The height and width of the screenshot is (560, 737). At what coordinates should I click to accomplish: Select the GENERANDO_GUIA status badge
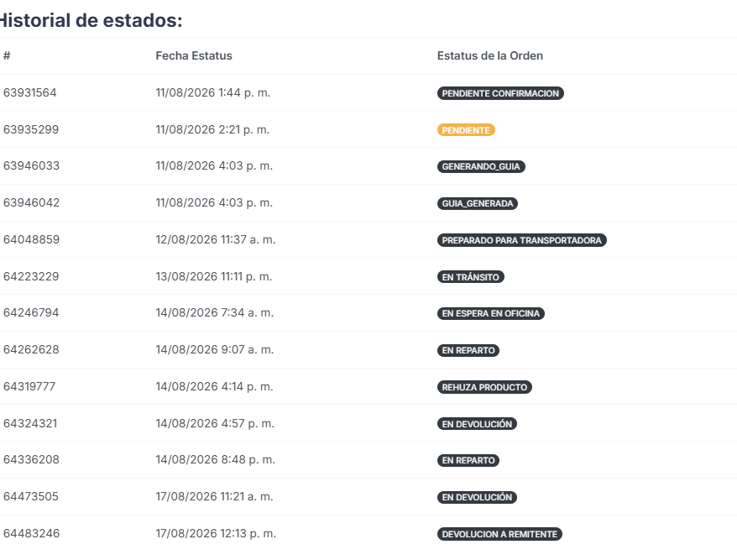coord(481,166)
